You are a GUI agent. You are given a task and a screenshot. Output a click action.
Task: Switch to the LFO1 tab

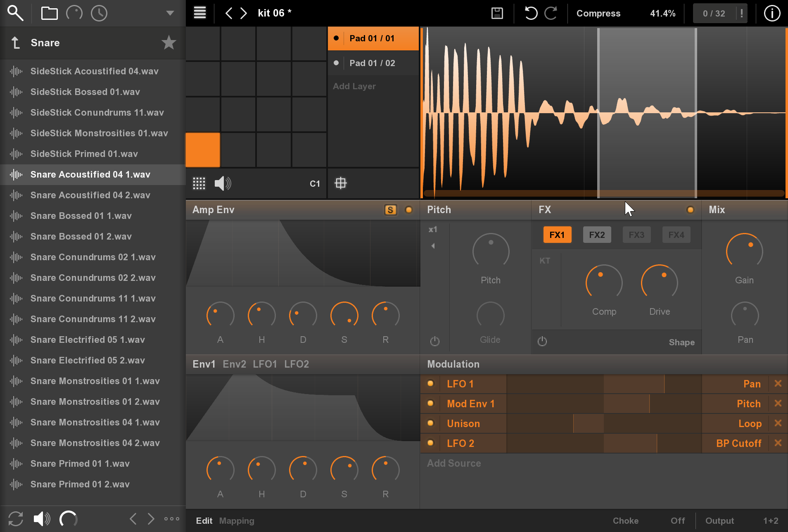point(265,364)
